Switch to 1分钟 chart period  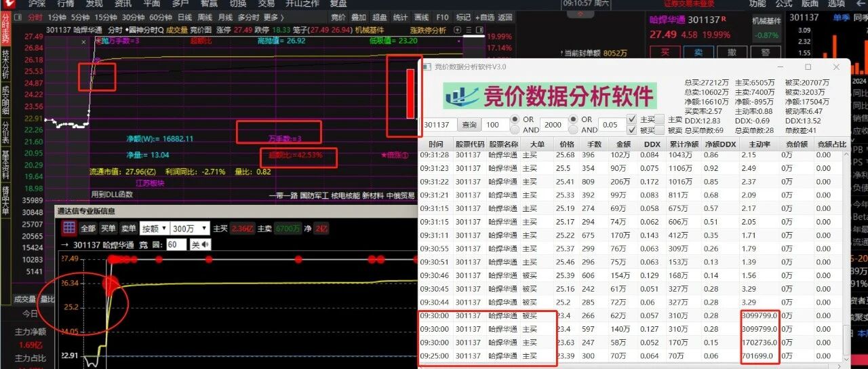[x=57, y=17]
